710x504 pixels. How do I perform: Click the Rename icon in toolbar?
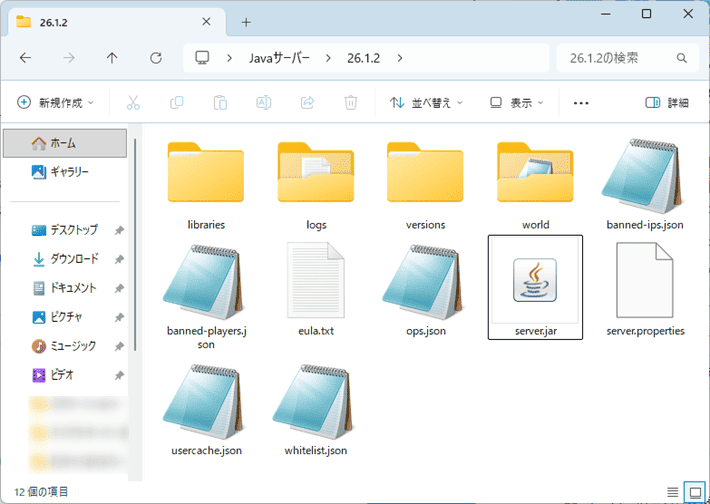[264, 103]
